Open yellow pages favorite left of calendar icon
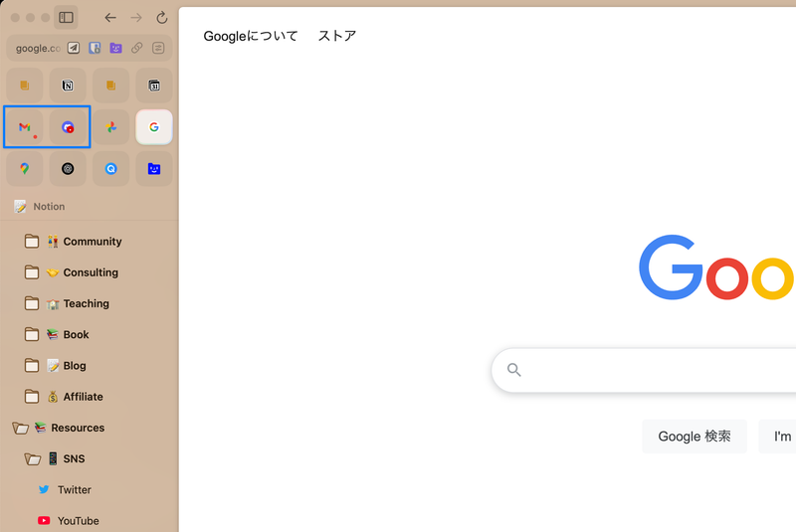 point(110,86)
